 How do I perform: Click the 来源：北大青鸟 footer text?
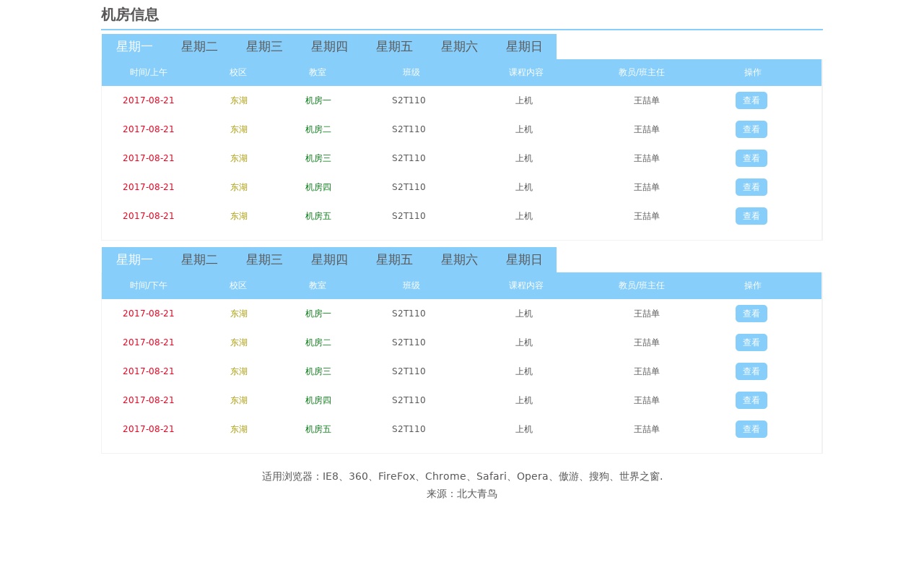pyautogui.click(x=462, y=494)
